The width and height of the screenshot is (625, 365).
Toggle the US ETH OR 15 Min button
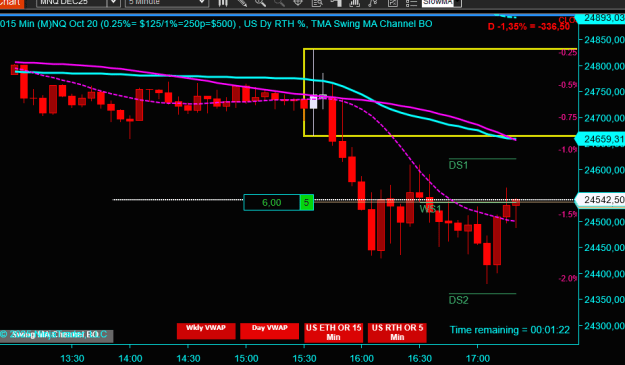pyautogui.click(x=333, y=332)
